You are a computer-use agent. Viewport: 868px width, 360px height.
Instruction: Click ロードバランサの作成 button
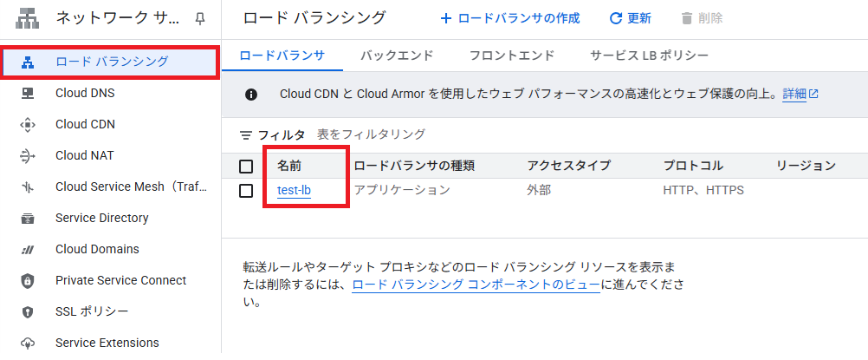pyautogui.click(x=510, y=18)
